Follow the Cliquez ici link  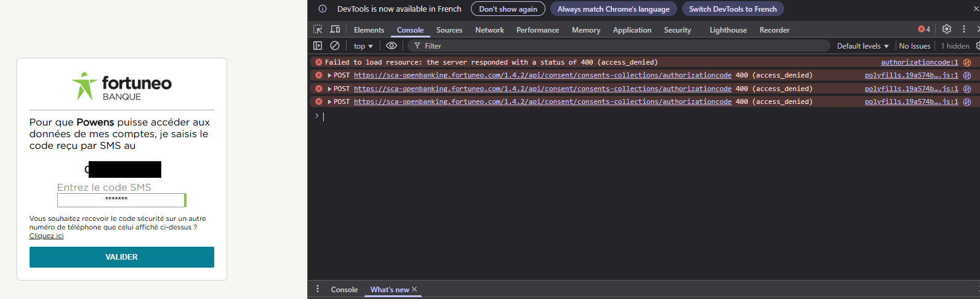tap(46, 236)
